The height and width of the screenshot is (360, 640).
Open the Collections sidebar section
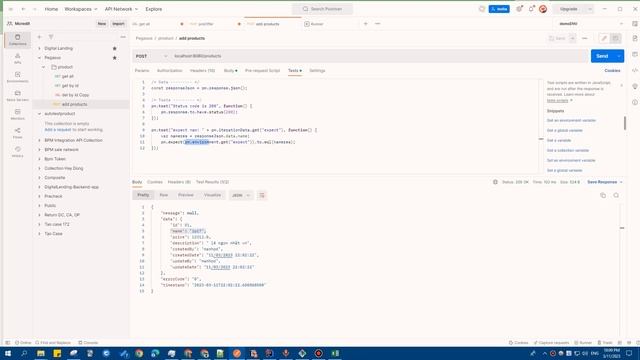click(x=18, y=40)
